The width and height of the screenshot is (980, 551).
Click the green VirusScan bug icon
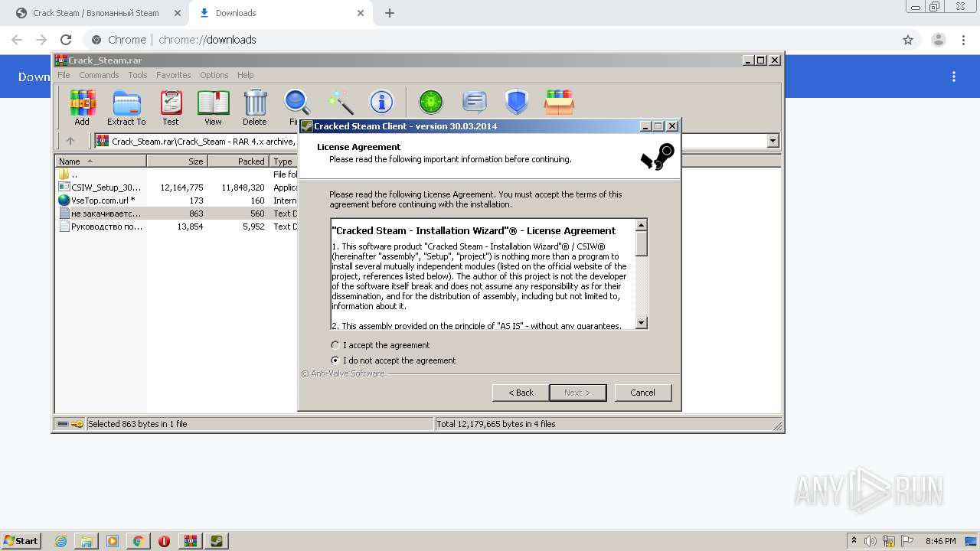(x=431, y=102)
